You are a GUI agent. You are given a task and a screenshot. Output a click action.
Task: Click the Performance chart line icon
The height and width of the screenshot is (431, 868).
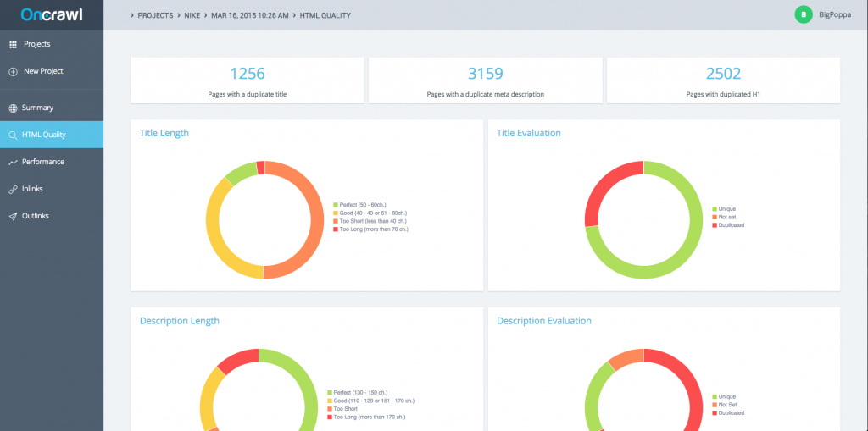(14, 162)
